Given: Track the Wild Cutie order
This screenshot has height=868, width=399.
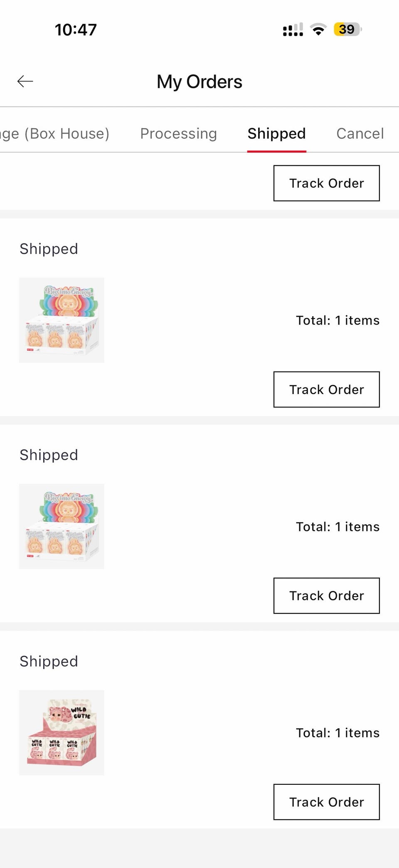Looking at the screenshot, I should [326, 802].
